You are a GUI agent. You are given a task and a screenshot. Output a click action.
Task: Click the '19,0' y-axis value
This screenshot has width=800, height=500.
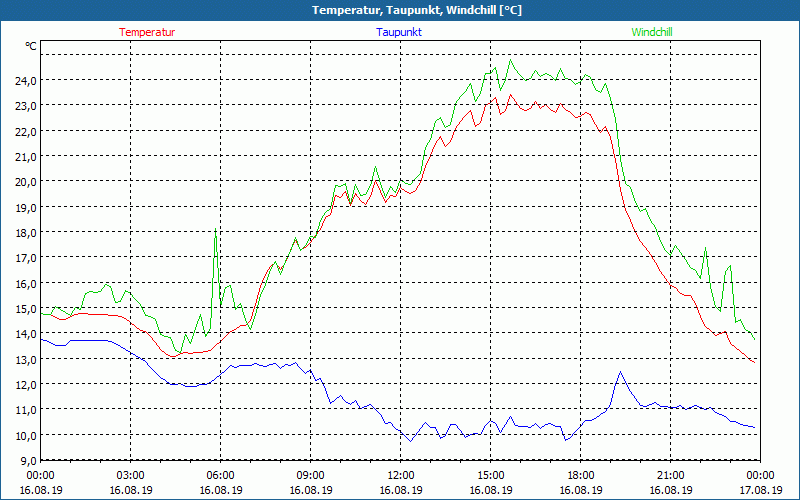pyautogui.click(x=26, y=207)
